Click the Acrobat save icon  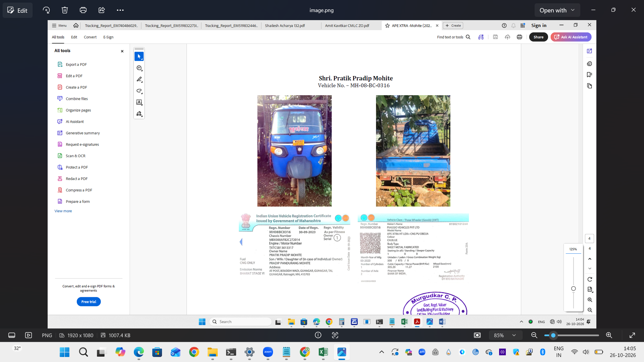[x=495, y=37]
